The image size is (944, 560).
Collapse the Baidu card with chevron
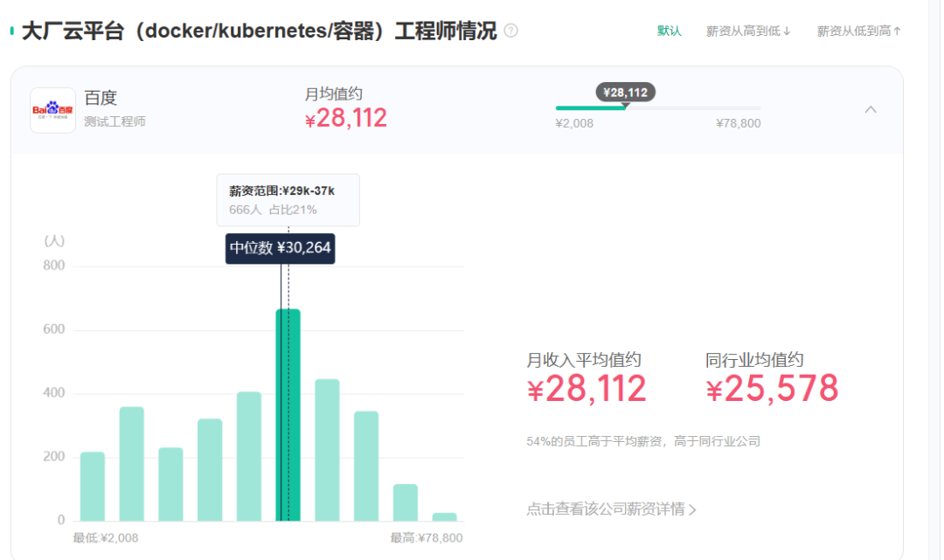pos(871,109)
